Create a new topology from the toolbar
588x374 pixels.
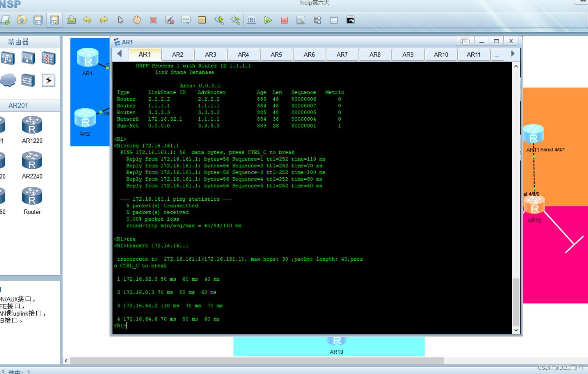click(5, 20)
